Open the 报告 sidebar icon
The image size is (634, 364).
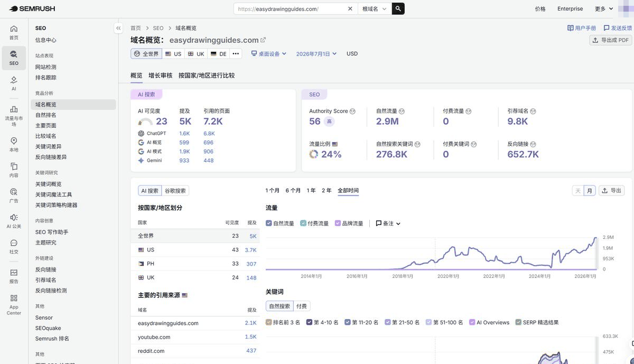click(14, 276)
